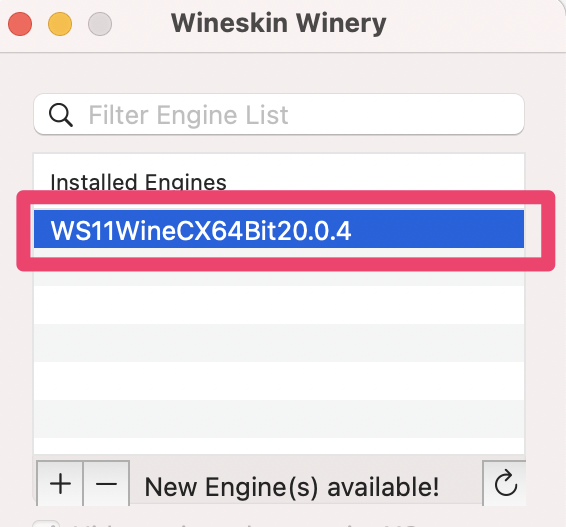Toggle the partially visible checkbox below the toolbar

46,523
